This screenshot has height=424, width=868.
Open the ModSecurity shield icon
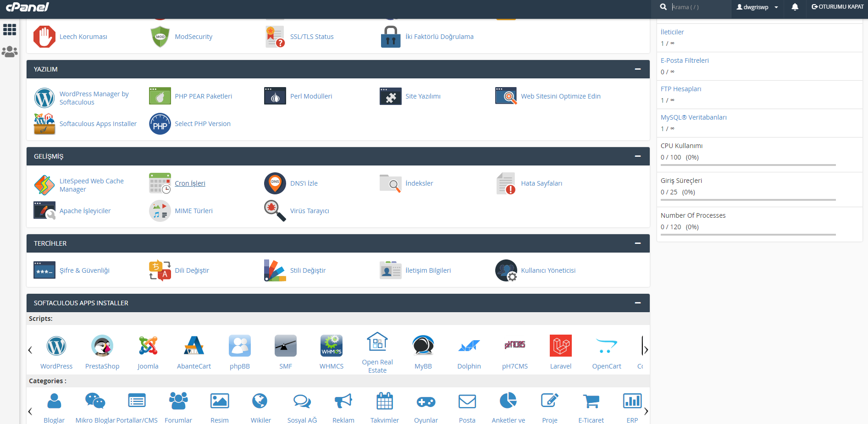160,37
